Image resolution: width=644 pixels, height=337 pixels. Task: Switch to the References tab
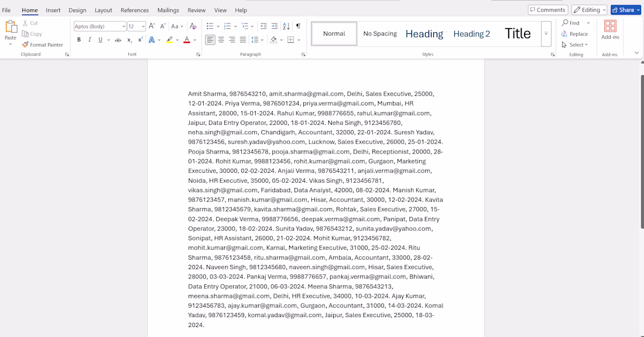tap(134, 10)
